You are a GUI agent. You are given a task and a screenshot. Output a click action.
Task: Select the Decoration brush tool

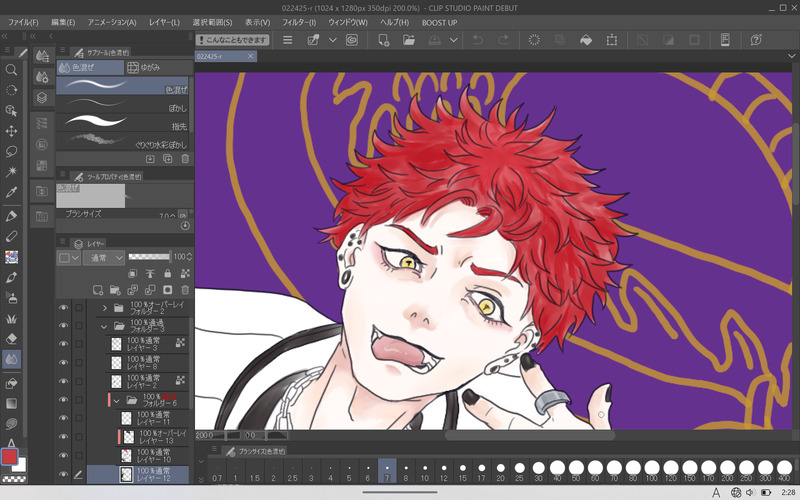tap(11, 318)
